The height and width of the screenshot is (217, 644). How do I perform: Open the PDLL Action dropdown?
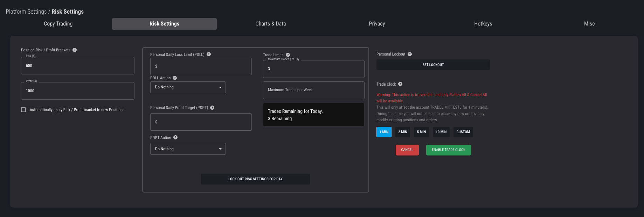pyautogui.click(x=188, y=87)
